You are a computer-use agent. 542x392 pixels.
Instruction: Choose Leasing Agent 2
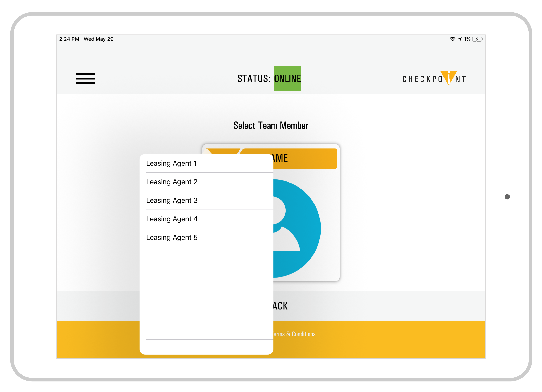click(x=172, y=182)
